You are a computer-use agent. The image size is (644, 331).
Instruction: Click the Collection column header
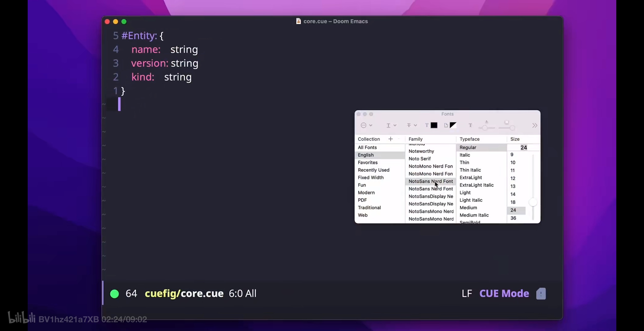pos(369,139)
